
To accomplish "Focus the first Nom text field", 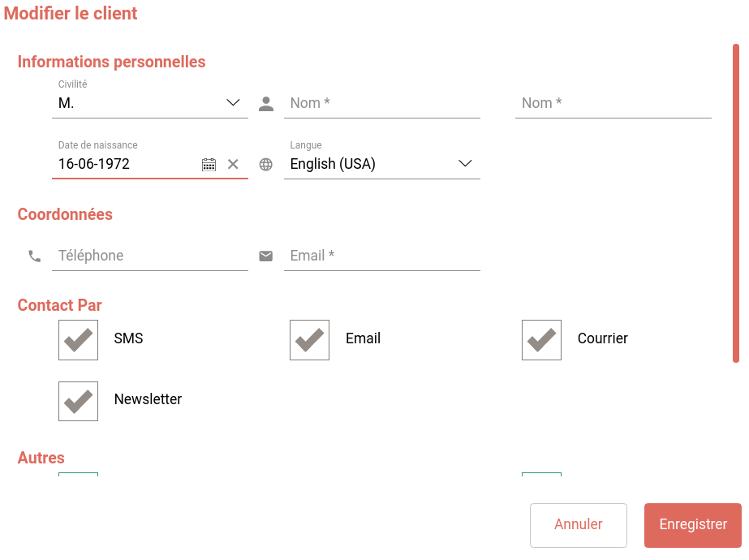I will coord(381,103).
